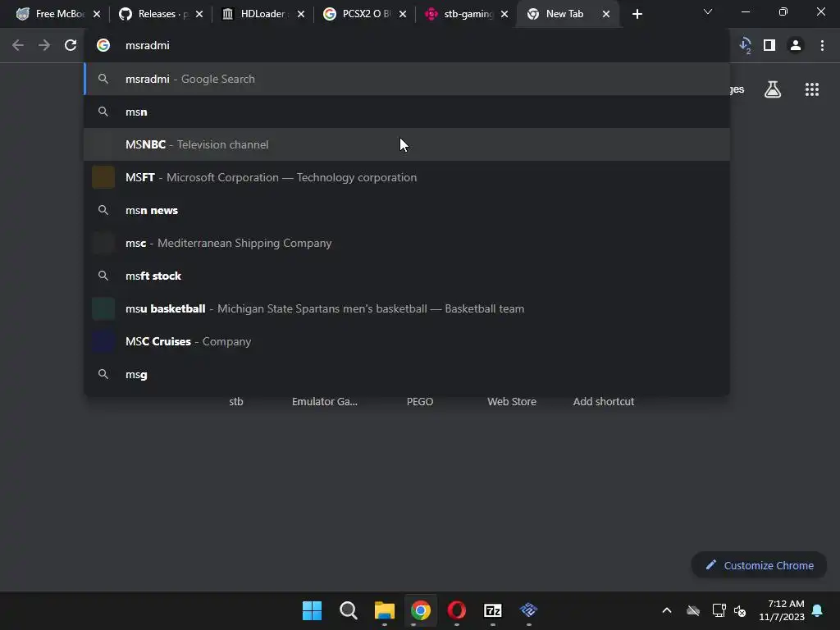Screen dimensions: 840x630
Task: Close the stb-gaming tab
Action: (504, 14)
